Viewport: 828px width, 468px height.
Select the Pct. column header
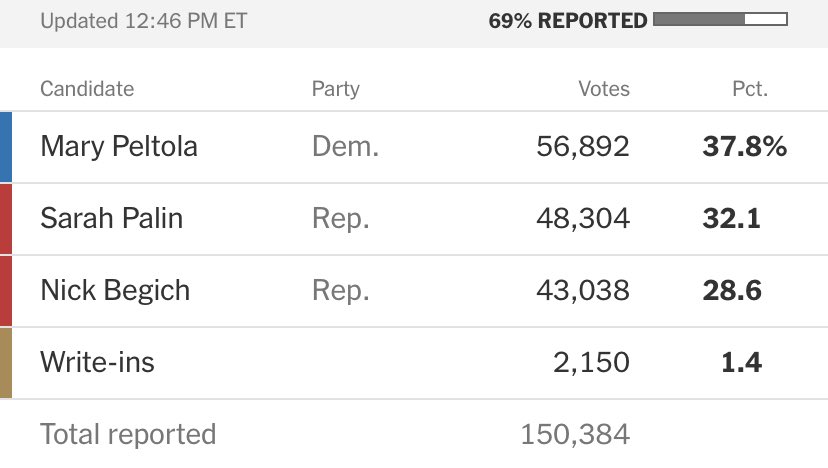750,89
